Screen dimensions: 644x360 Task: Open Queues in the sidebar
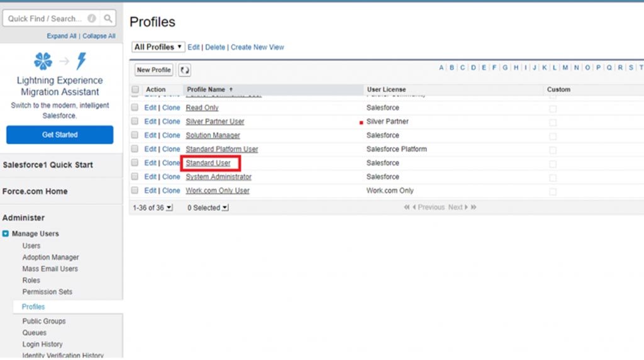click(x=34, y=332)
